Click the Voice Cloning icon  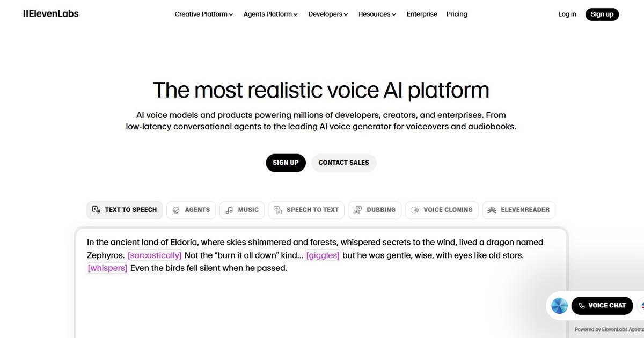[414, 210]
